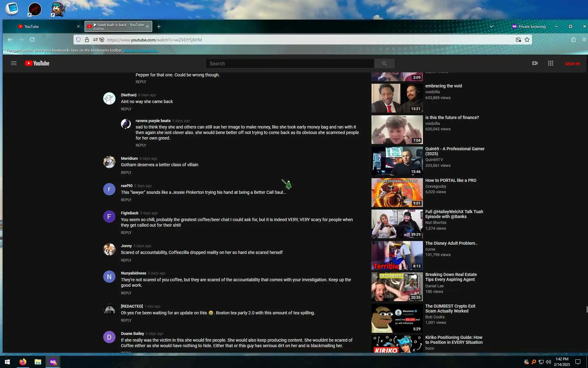Click inside the YouTube Search field
The image size is (588, 368).
289,63
